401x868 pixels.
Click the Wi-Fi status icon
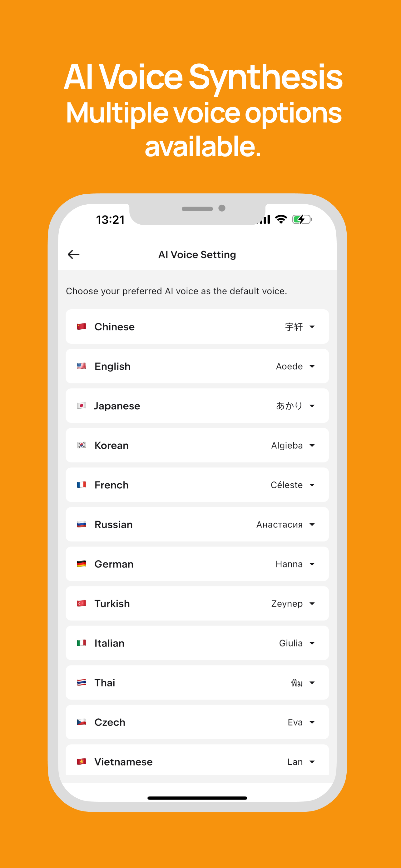click(x=281, y=219)
